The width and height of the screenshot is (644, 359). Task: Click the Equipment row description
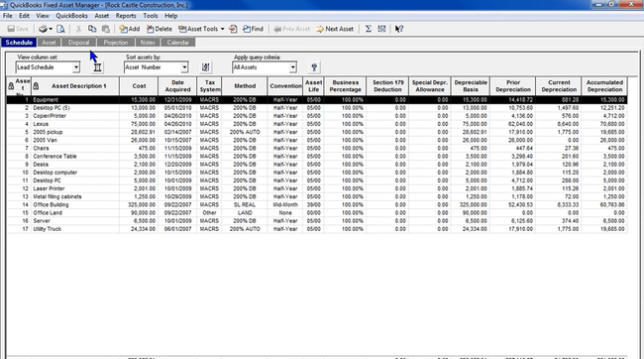coord(75,100)
